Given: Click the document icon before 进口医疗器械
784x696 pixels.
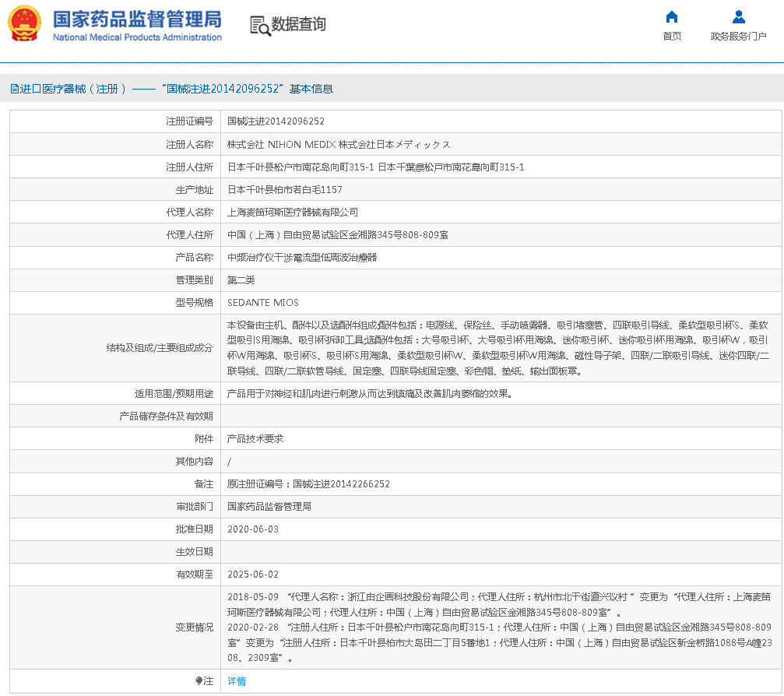Looking at the screenshot, I should pos(15,89).
